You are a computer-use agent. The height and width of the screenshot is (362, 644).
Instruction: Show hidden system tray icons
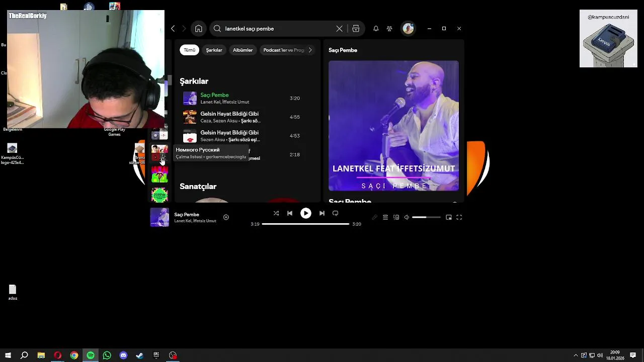(576, 355)
